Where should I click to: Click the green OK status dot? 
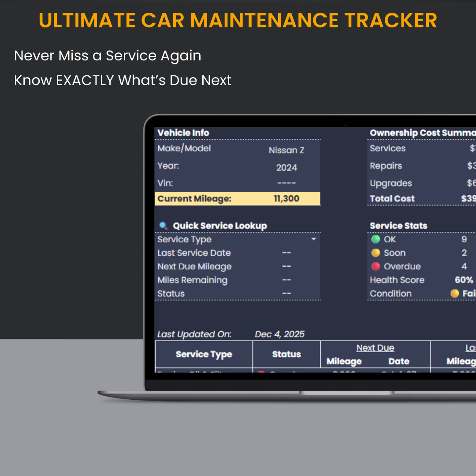[375, 239]
